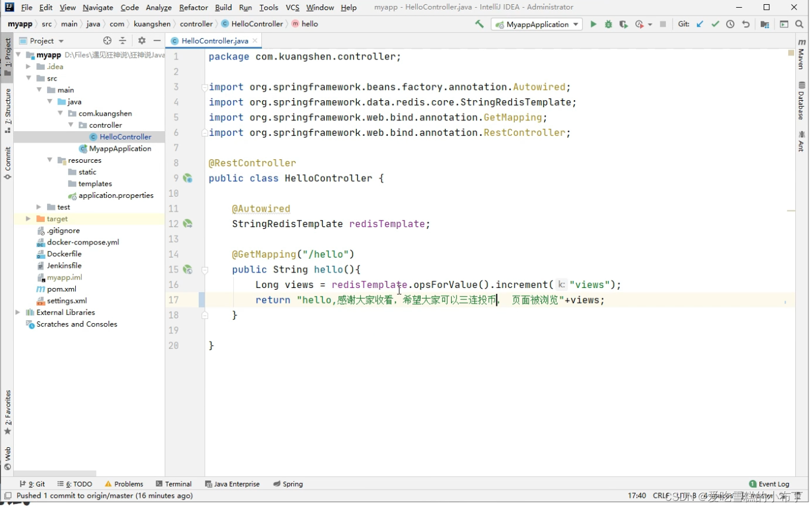The height and width of the screenshot is (508, 812).
Task: Open the Event Log button
Action: 770,484
